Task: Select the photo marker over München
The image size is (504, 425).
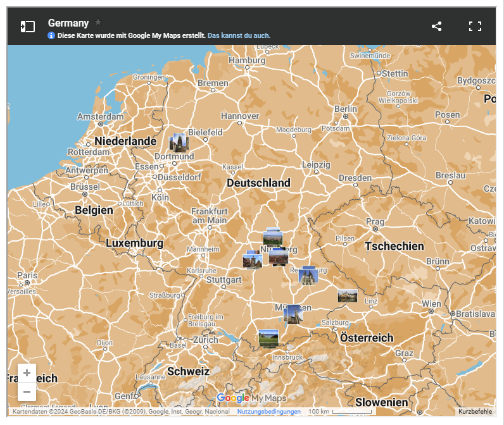Action: [293, 314]
